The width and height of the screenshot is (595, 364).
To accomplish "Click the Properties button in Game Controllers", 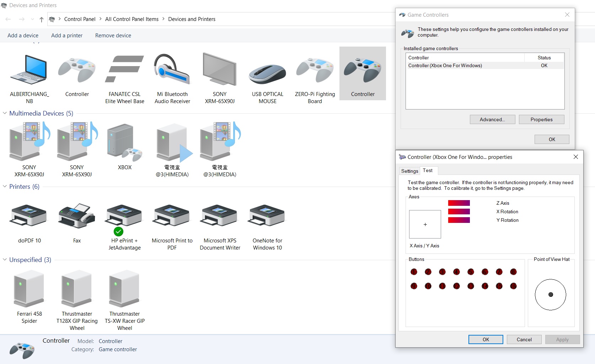I will pyautogui.click(x=541, y=119).
